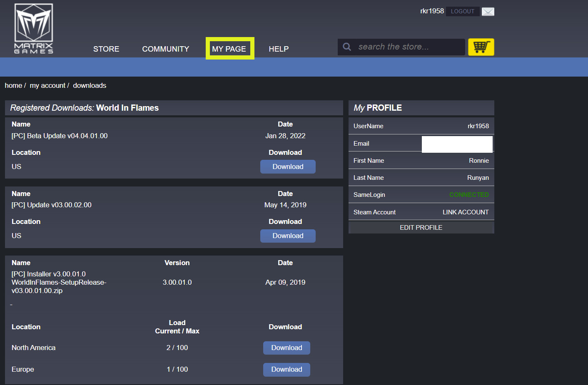The height and width of the screenshot is (385, 588).
Task: Log out with the LOGOUT button
Action: (463, 11)
